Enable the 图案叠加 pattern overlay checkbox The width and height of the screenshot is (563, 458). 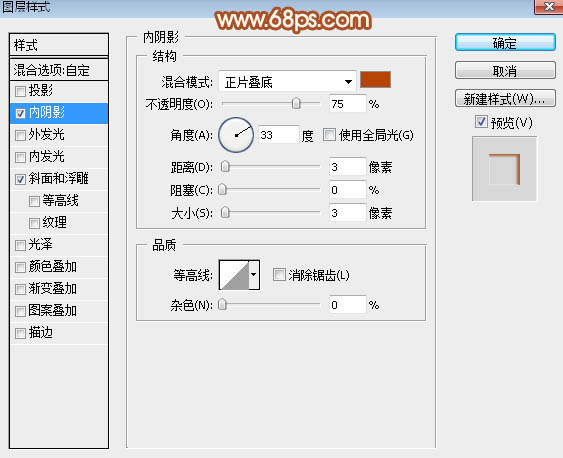(x=20, y=311)
